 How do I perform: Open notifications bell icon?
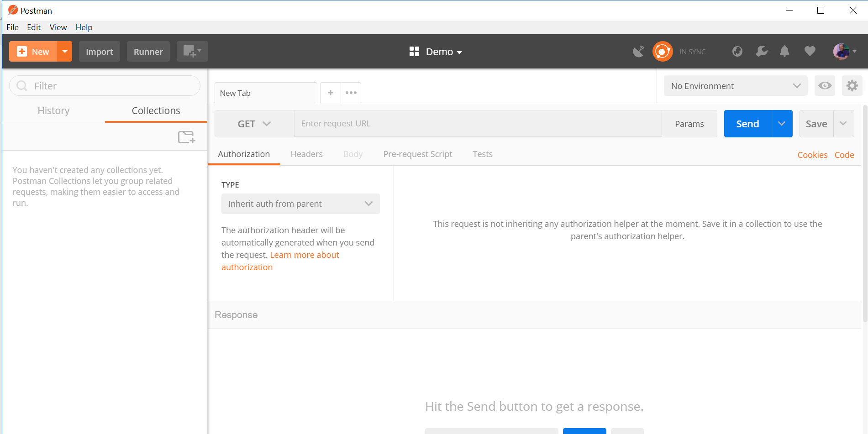(x=784, y=52)
